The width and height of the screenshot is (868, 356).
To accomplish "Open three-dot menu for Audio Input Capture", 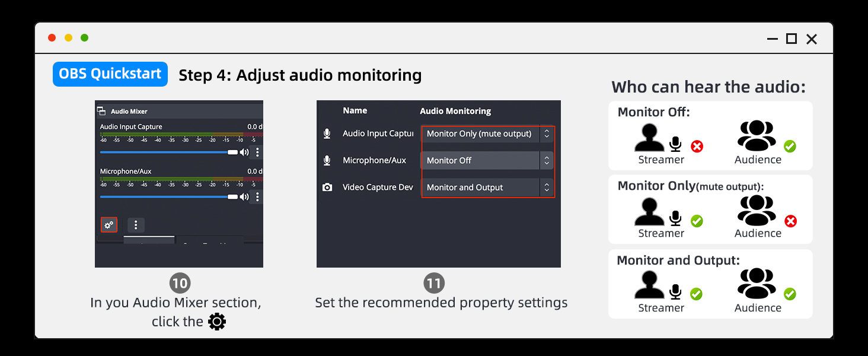I will tap(257, 152).
